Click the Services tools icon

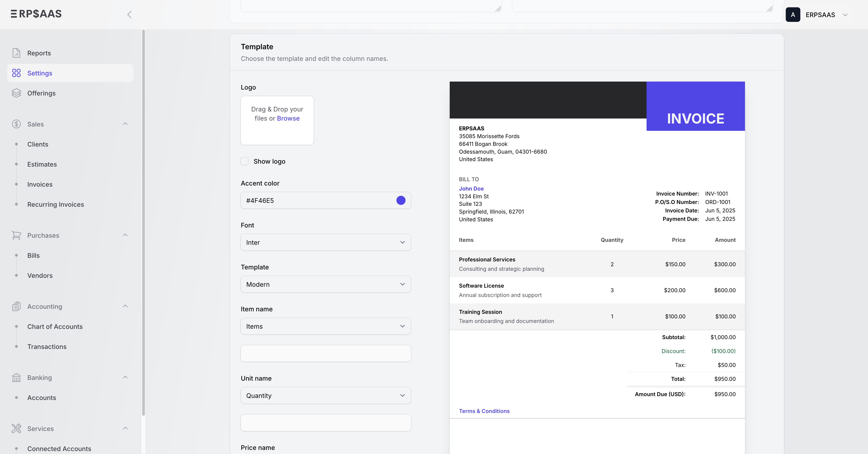[x=16, y=428]
